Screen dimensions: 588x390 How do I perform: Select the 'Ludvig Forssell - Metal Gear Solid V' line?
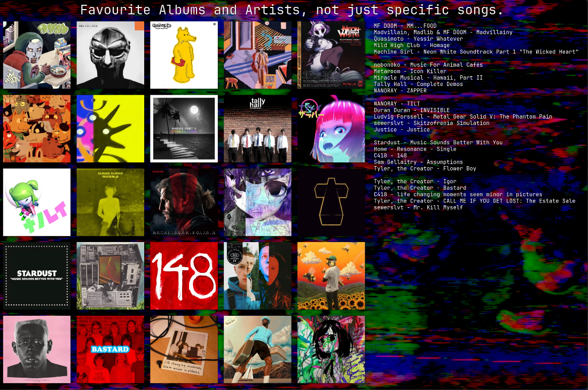[x=462, y=116]
